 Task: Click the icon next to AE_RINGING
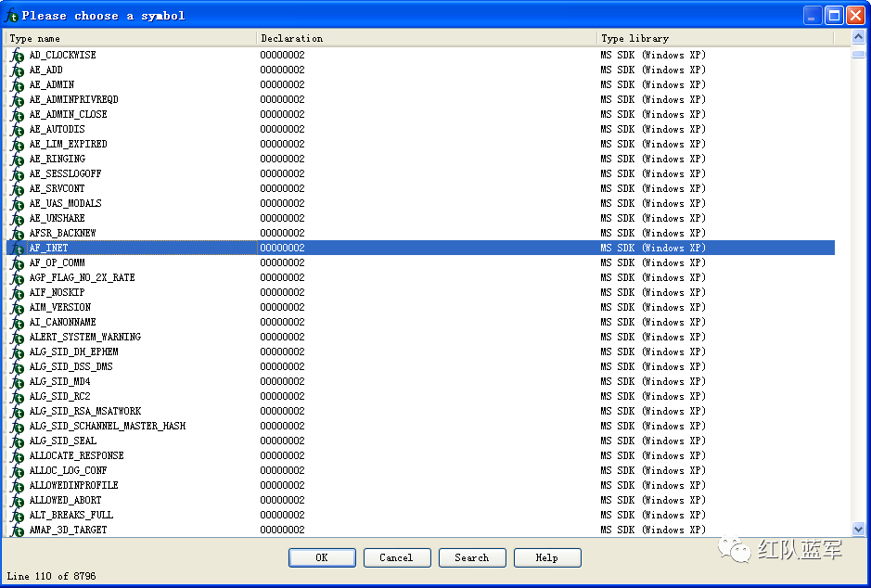click(x=18, y=160)
